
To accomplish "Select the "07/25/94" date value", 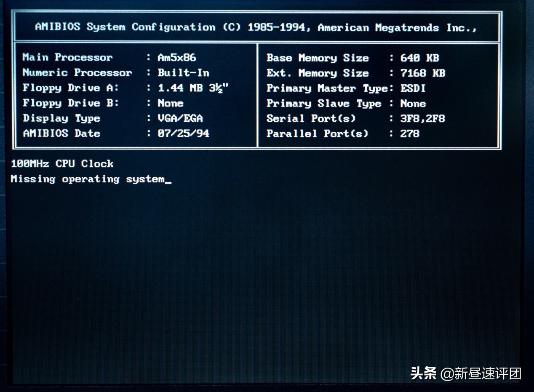I will click(183, 133).
